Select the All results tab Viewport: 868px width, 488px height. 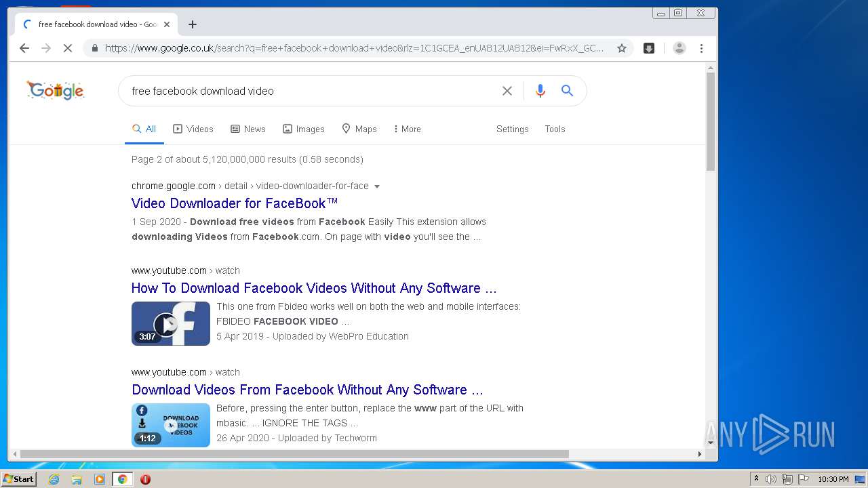(x=144, y=129)
